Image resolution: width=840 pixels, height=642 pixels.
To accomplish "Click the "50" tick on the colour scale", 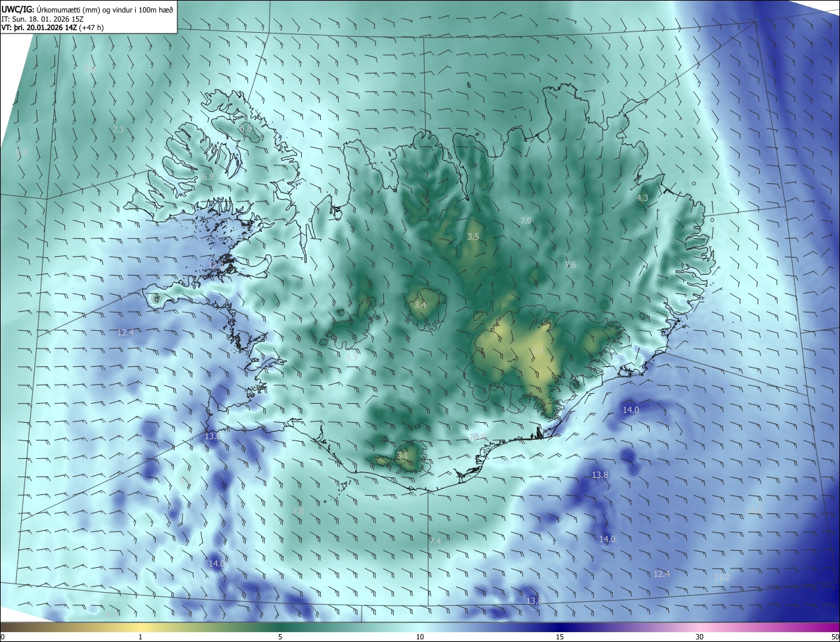I will click(x=835, y=637).
